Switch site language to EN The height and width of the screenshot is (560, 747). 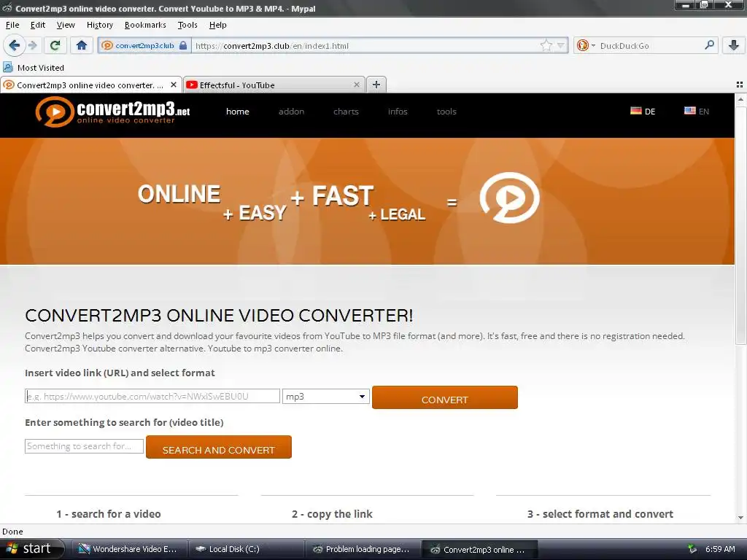coord(704,112)
